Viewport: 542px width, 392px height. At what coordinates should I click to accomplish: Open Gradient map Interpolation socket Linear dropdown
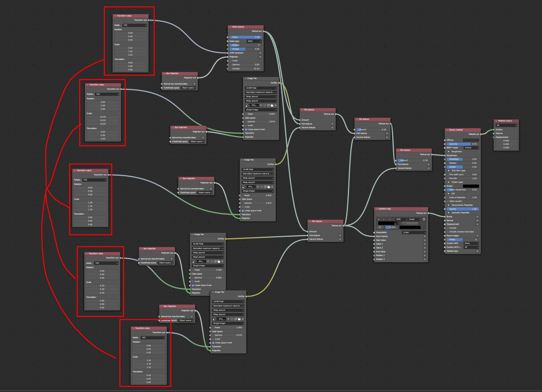(414, 233)
